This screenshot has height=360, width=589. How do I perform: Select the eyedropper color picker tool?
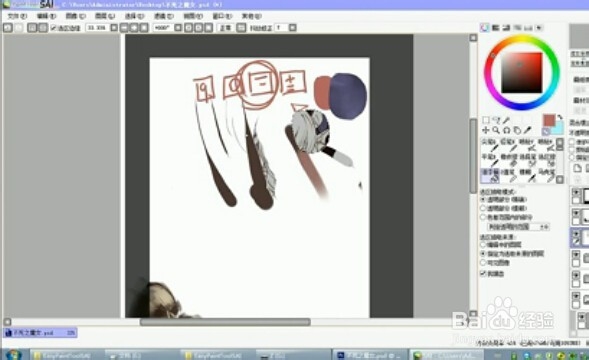pos(528,130)
